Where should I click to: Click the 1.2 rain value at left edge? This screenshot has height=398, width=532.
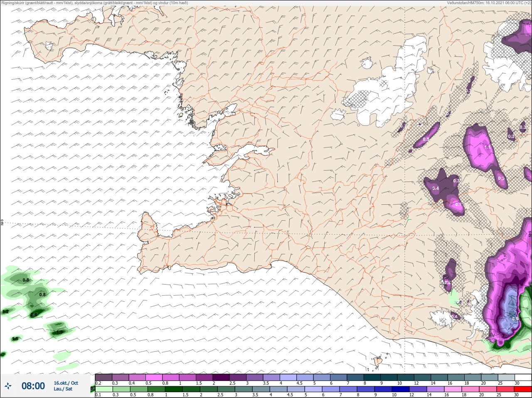coord(5,312)
